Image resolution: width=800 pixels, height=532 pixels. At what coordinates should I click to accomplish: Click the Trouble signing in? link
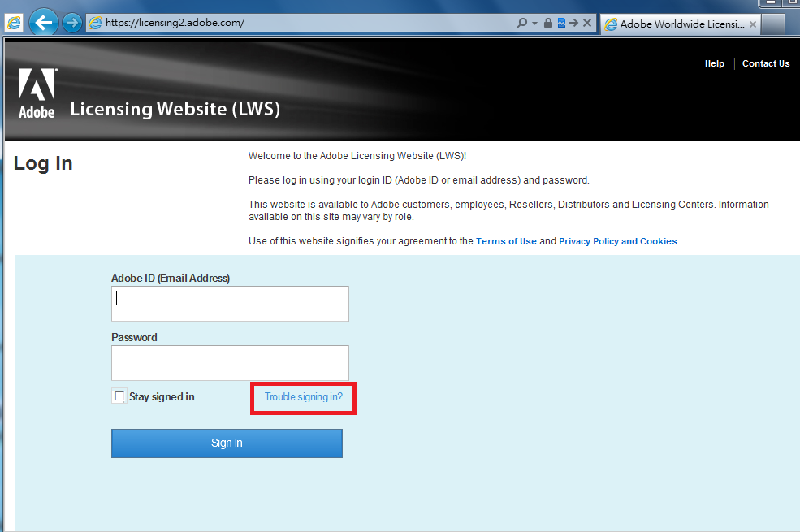[x=304, y=397]
